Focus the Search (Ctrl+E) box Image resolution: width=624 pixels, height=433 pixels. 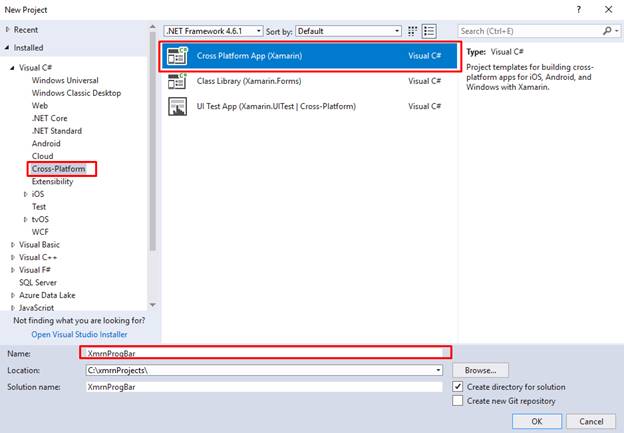[x=531, y=31]
